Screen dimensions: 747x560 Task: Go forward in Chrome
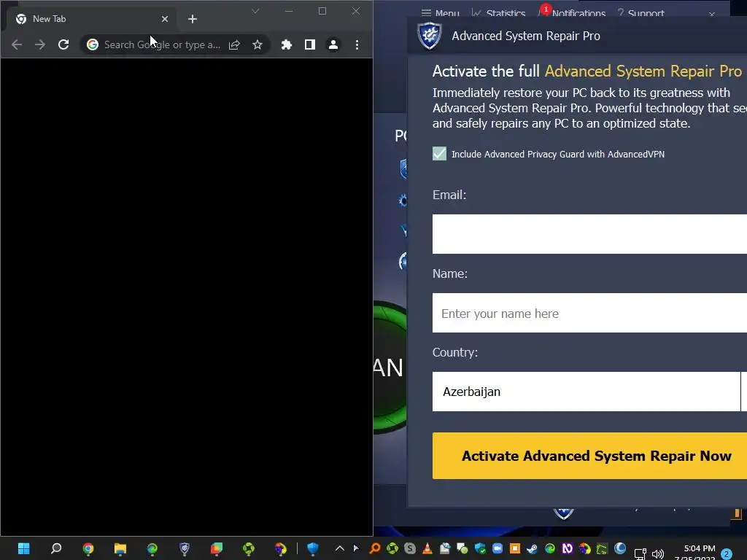(x=40, y=44)
